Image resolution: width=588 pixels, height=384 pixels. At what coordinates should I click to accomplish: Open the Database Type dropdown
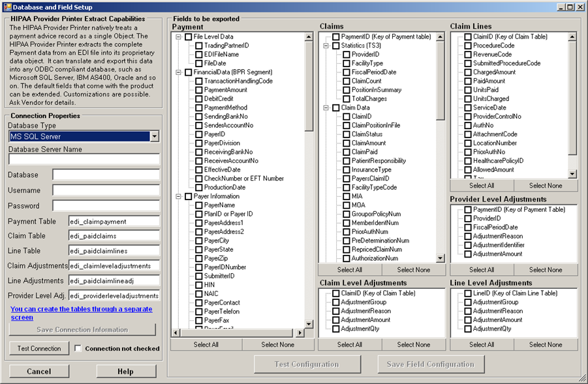pyautogui.click(x=154, y=136)
